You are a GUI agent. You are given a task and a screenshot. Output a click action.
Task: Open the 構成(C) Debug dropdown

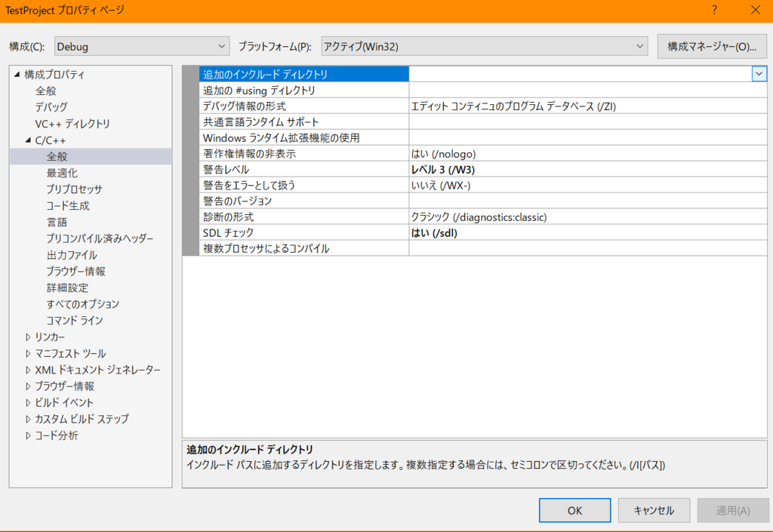[x=142, y=46]
